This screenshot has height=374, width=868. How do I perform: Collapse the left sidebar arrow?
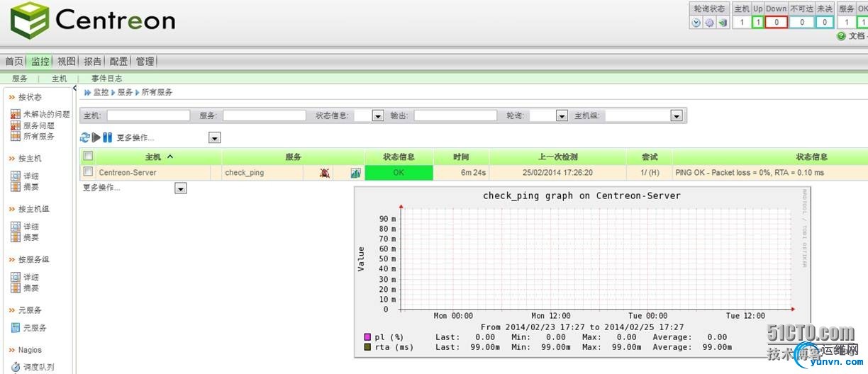coord(75,89)
